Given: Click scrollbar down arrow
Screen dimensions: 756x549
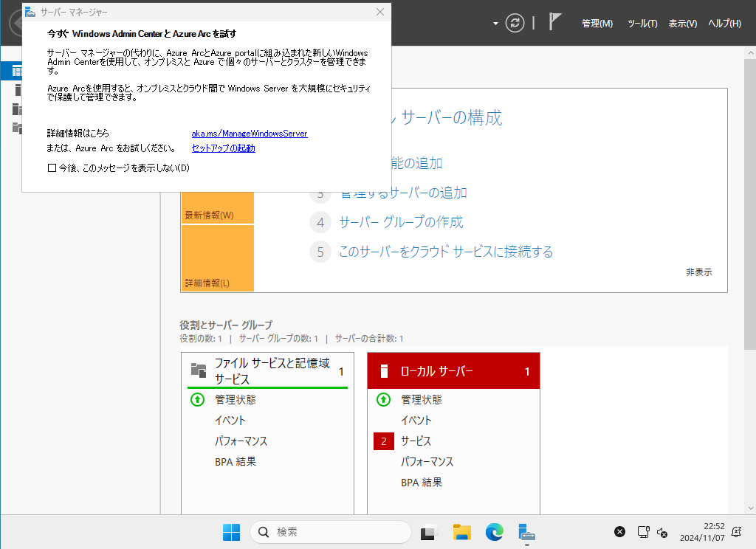Looking at the screenshot, I should point(750,508).
